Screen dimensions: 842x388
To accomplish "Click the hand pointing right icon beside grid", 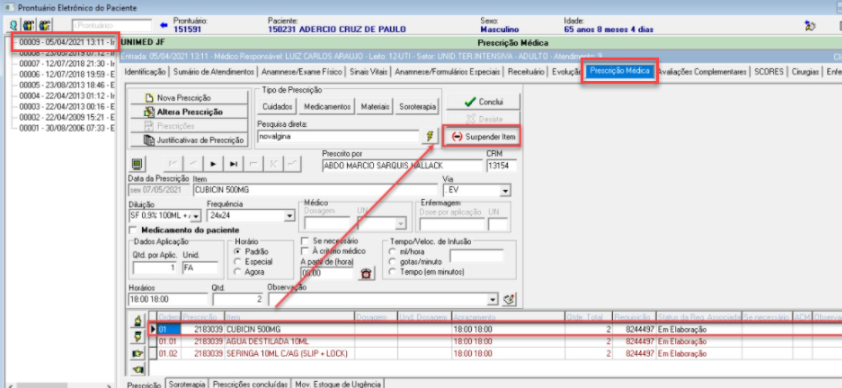I will coord(138,354).
